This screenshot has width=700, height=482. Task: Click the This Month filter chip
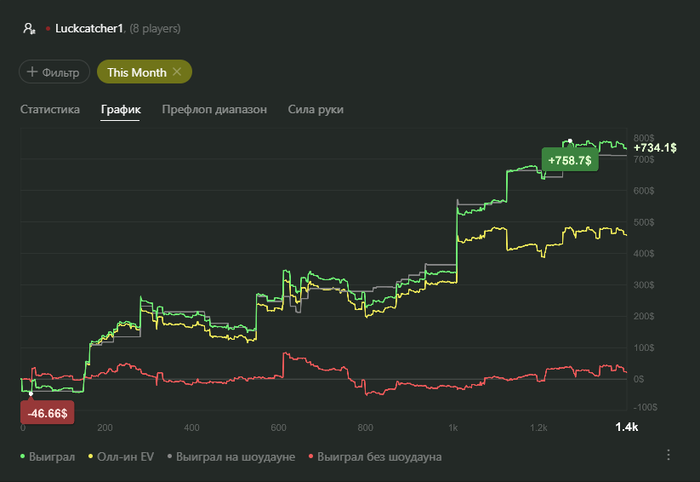(x=136, y=72)
